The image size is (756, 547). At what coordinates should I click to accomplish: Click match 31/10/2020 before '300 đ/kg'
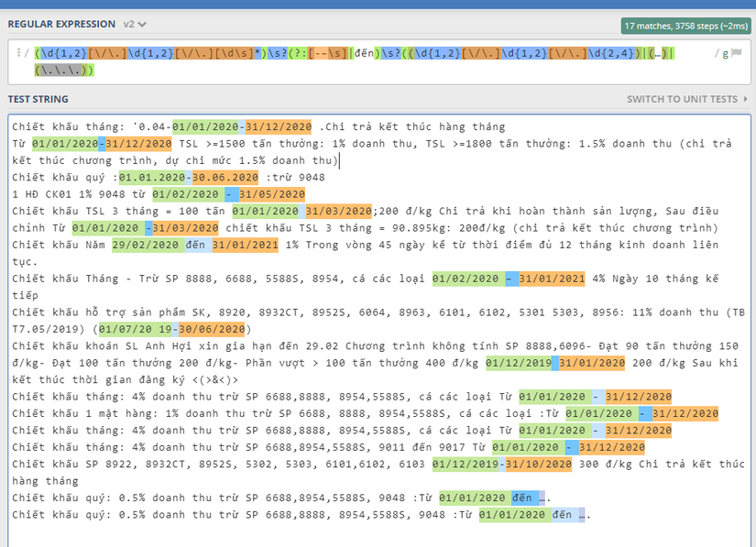[539, 465]
